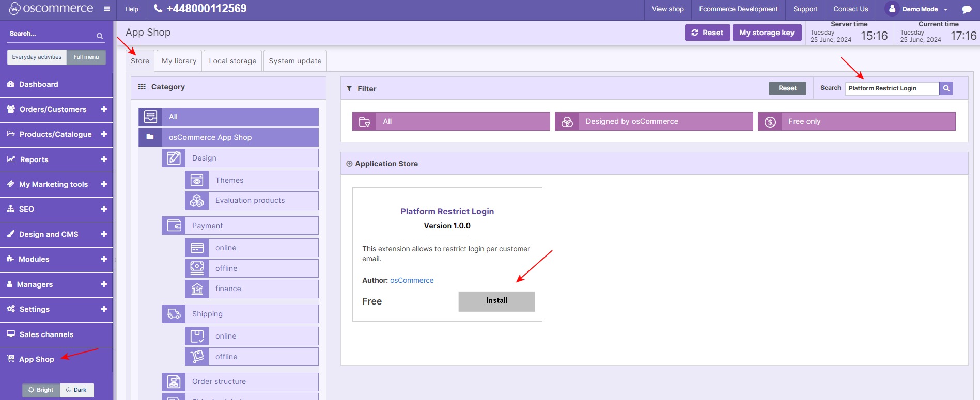Select the Dark theme toggle
Viewport: 980px width, 400px height.
[76, 390]
